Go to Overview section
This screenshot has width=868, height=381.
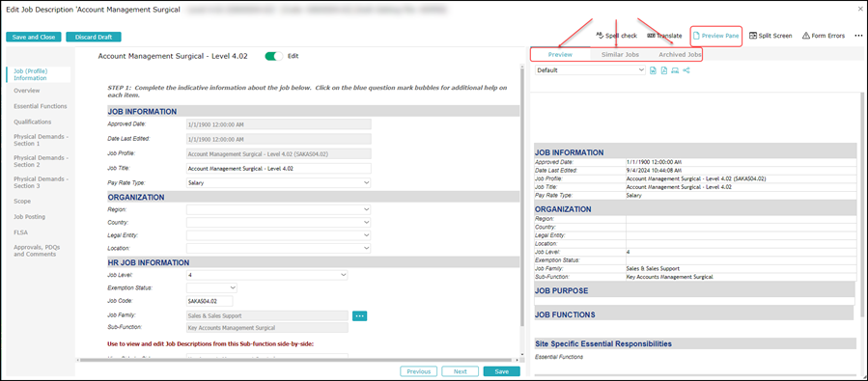tap(27, 91)
